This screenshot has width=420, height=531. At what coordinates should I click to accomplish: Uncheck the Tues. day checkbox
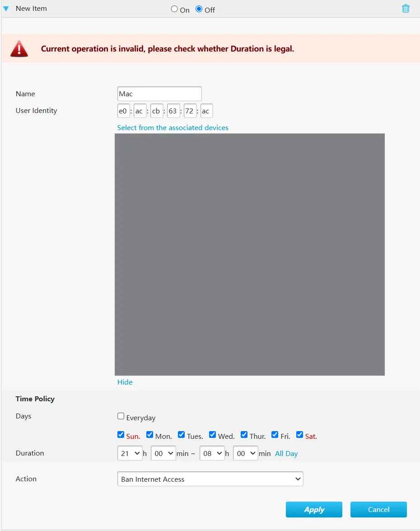click(182, 434)
